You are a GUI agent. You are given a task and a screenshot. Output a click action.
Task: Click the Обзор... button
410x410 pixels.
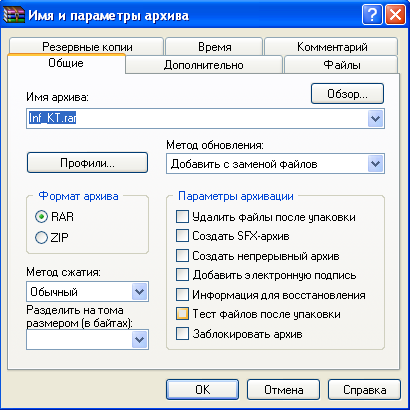point(347,94)
